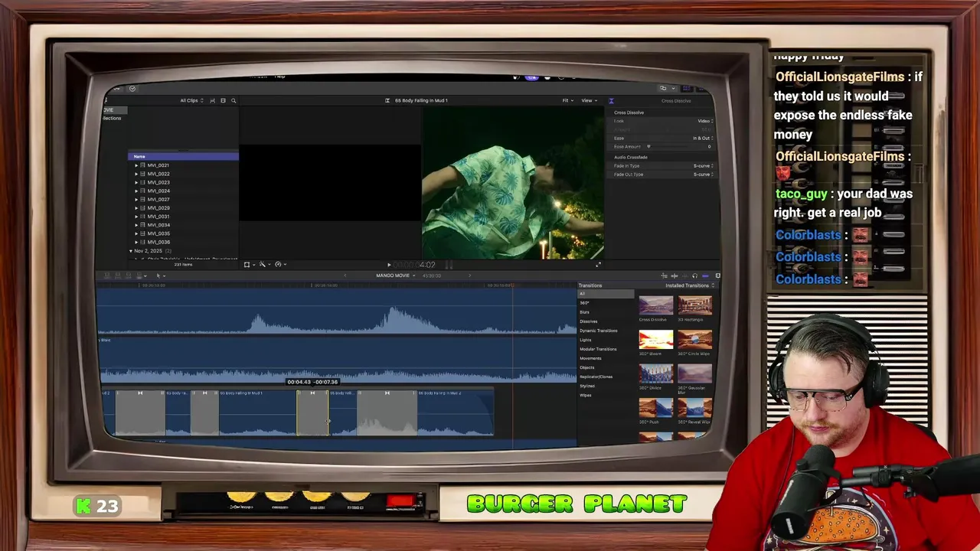The image size is (980, 551).
Task: Change the Ease In & Out dropdown
Action: [703, 138]
